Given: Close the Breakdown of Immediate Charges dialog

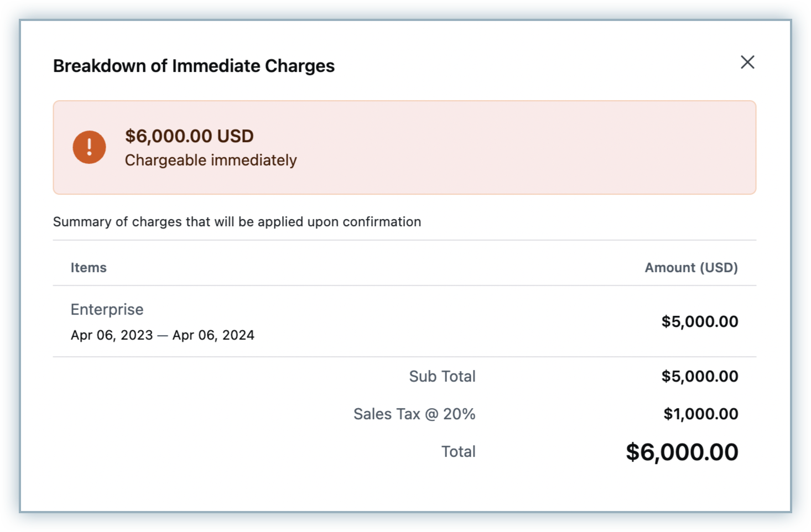Looking at the screenshot, I should [747, 62].
